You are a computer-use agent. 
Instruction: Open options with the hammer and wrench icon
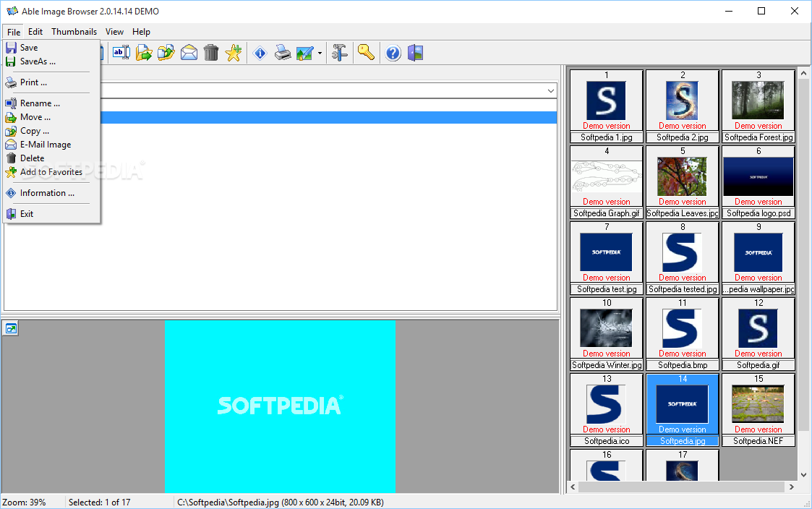pos(340,52)
